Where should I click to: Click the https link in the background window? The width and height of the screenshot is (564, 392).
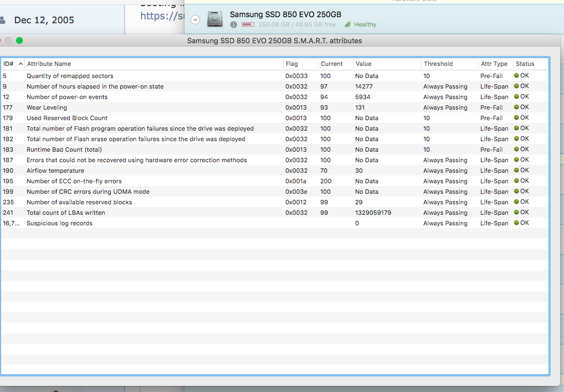162,16
